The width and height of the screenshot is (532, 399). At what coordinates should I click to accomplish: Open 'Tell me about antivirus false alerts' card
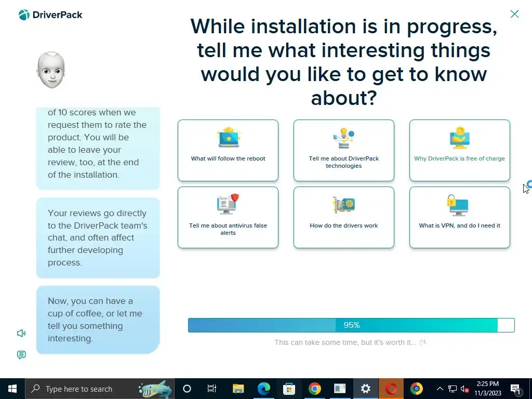(228, 218)
